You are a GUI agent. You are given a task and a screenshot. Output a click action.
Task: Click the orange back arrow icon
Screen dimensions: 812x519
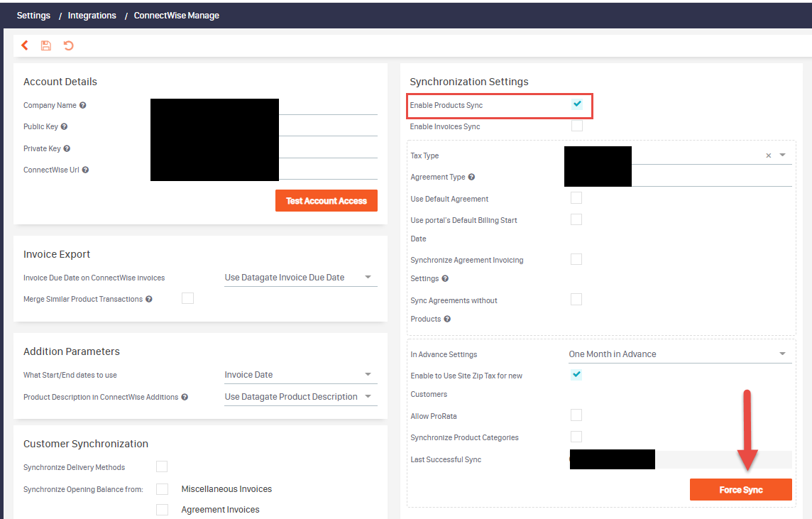tap(25, 45)
